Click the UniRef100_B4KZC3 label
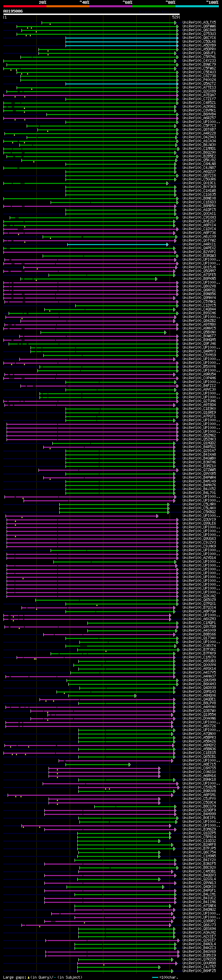 199,948
